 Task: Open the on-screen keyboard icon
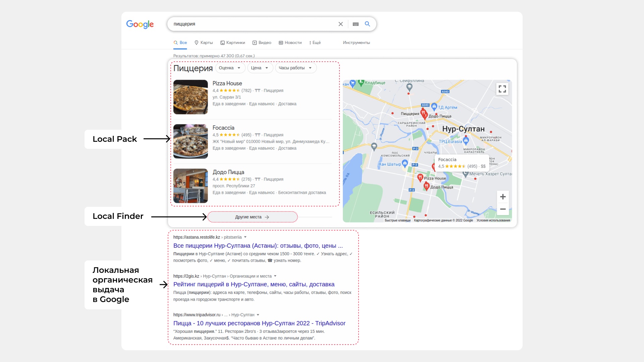[x=356, y=24]
